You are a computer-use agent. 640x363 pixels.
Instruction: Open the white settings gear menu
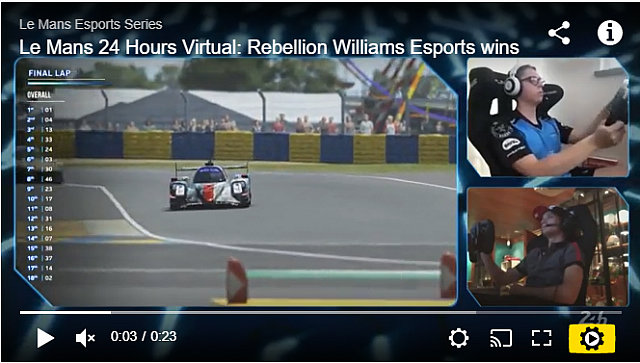click(458, 338)
